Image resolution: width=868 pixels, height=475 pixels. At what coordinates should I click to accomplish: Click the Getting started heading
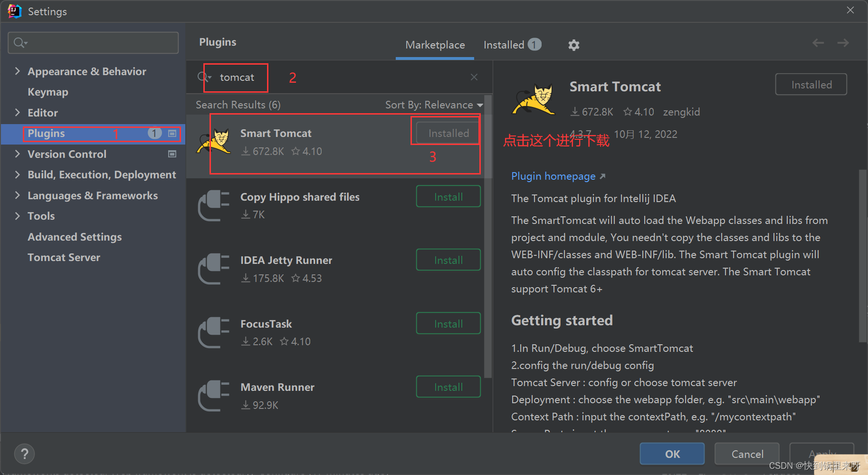click(x=562, y=320)
